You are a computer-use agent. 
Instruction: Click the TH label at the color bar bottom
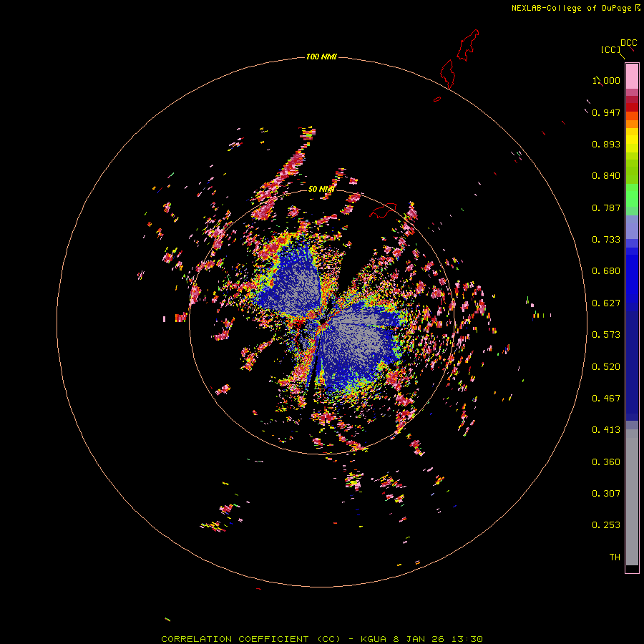pos(615,557)
